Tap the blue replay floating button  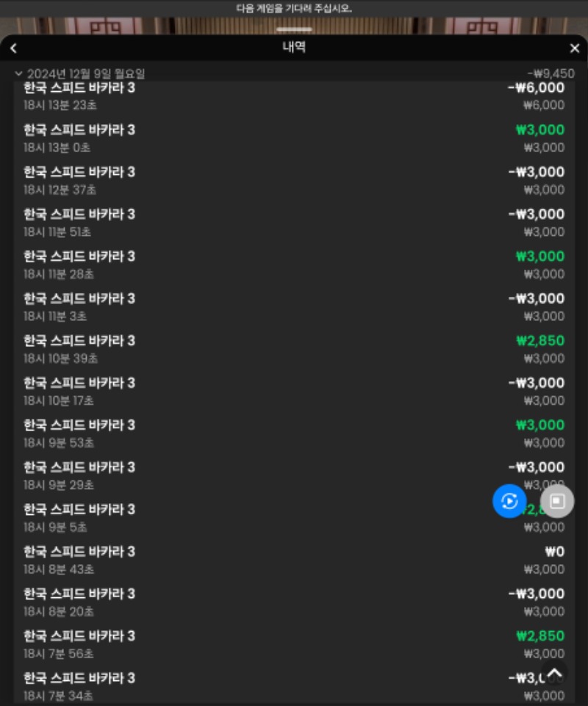(x=509, y=501)
